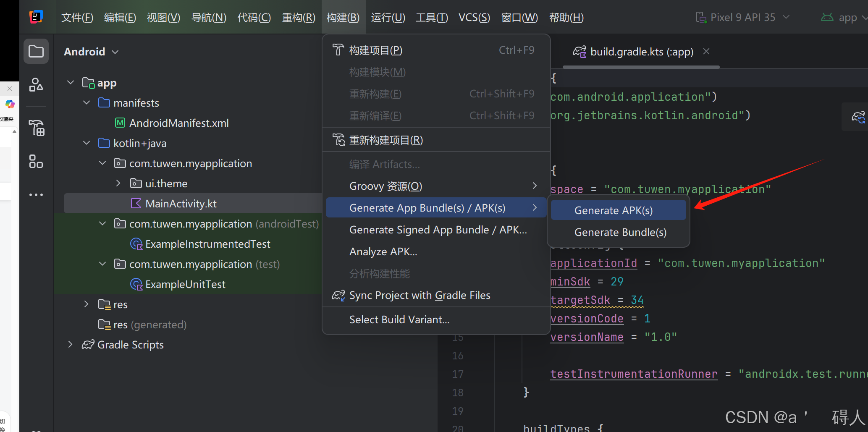Screen dimensions: 868x432
Task: Choose 构建项目(P) from the build menu
Action: [436, 50]
